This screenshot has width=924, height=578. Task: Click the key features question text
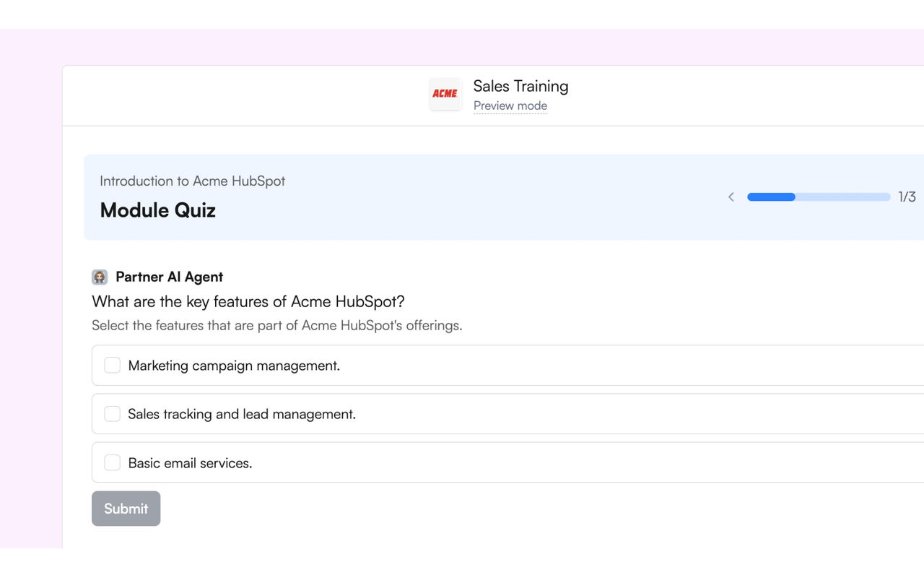[248, 301]
